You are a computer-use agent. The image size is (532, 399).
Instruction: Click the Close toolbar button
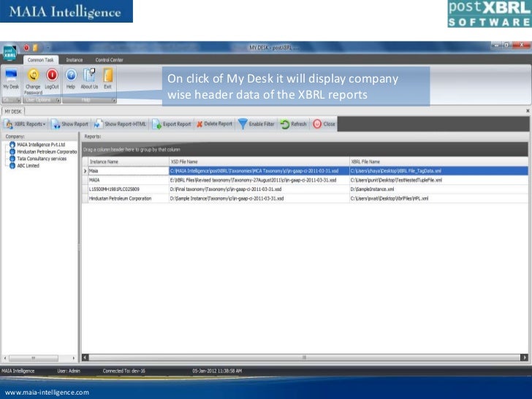[324, 124]
